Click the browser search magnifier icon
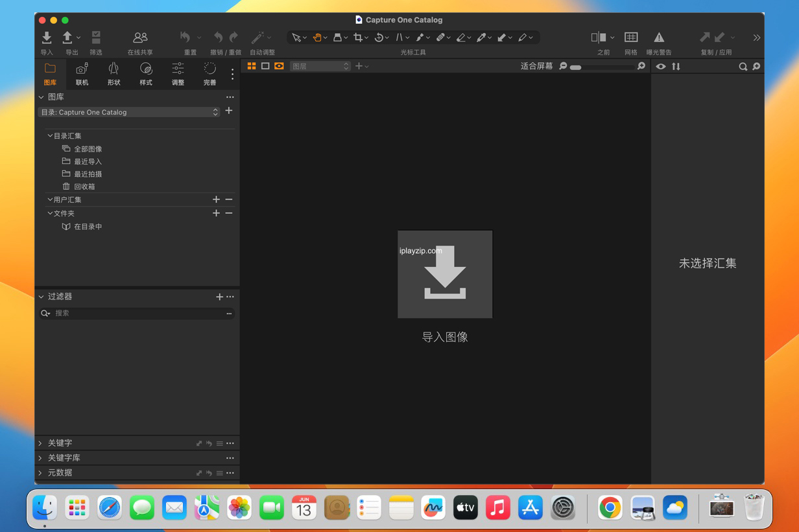Image resolution: width=799 pixels, height=532 pixels. click(x=743, y=66)
